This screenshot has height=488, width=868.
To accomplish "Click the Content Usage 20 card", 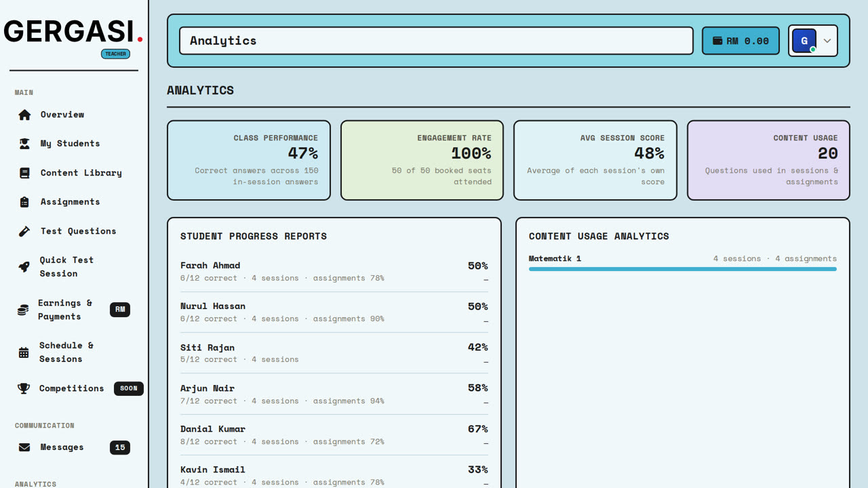I will point(768,161).
